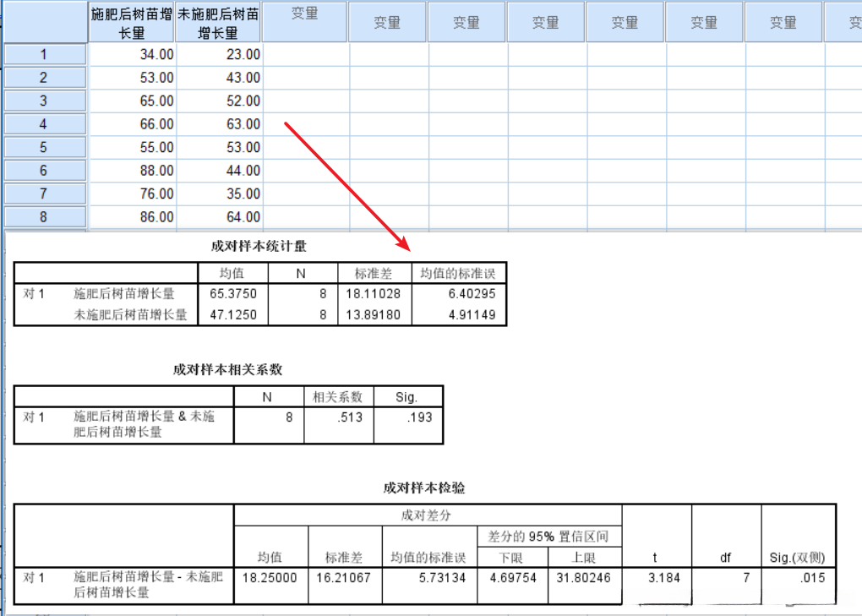Viewport: 862px width, 616px height.
Task: Click the 差分的 95% 置信区间 header cell
Action: (x=549, y=536)
